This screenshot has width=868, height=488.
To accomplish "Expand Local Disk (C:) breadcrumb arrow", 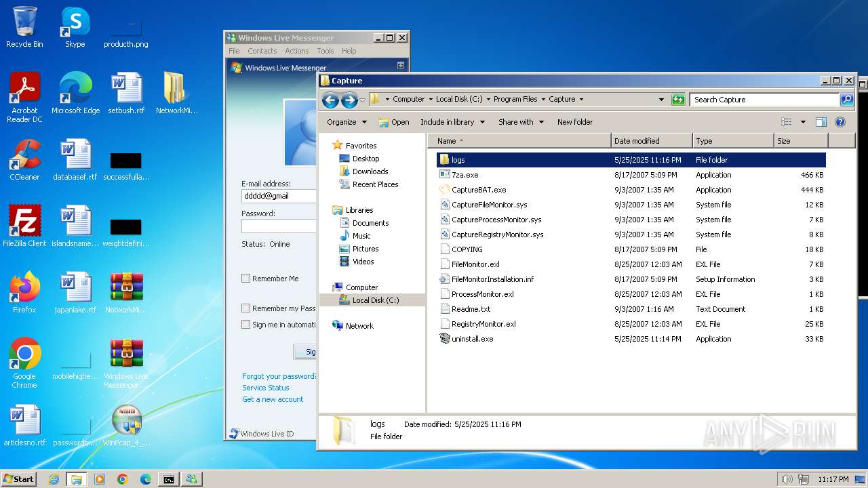I will pos(488,99).
